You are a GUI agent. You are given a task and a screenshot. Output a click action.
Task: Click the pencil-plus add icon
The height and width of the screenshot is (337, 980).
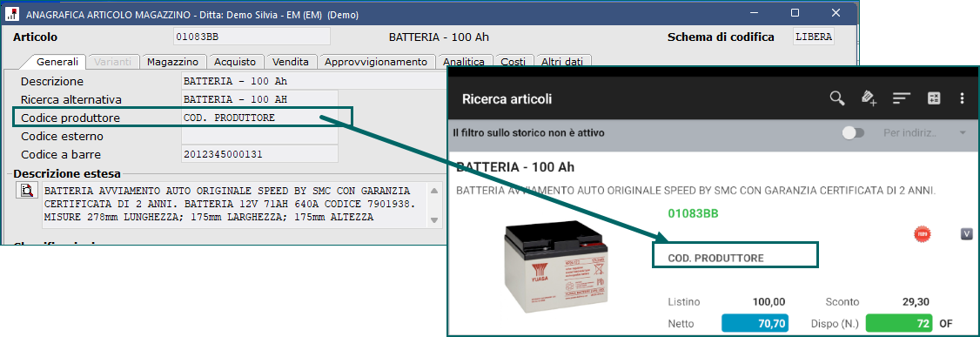[869, 98]
